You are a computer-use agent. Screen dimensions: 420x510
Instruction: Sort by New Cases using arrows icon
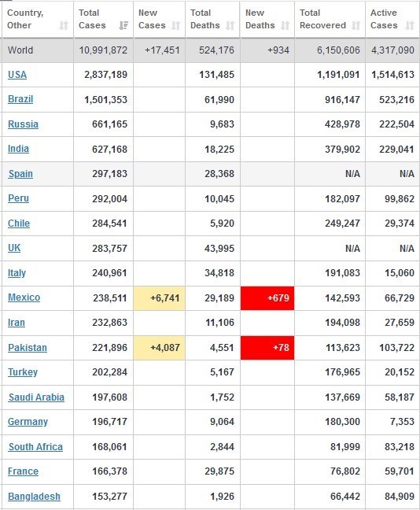pos(176,25)
